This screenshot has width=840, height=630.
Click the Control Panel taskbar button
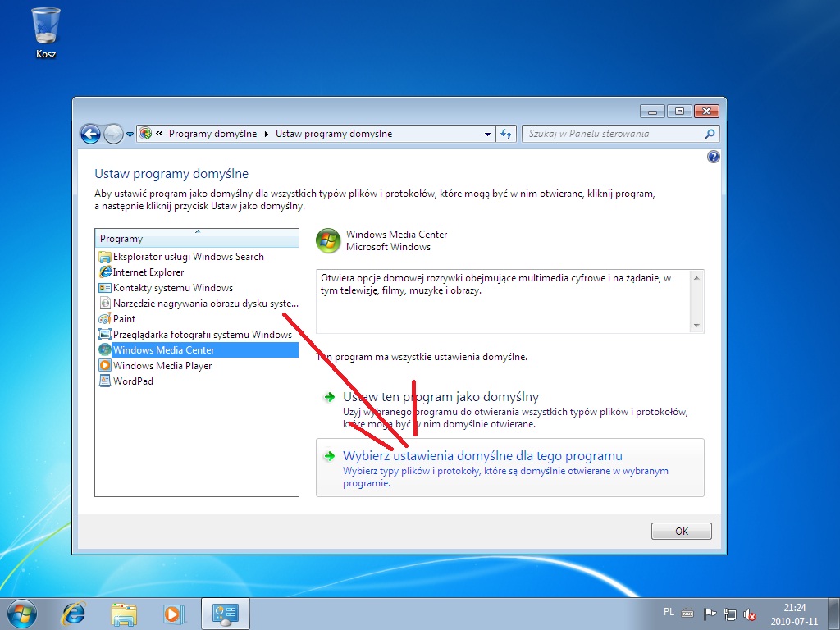[x=225, y=614]
